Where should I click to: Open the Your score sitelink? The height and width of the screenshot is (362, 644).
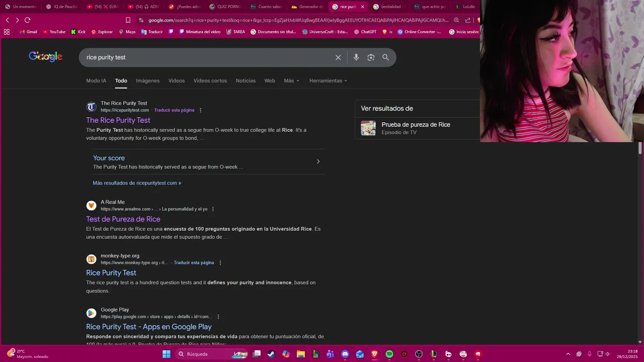[109, 158]
